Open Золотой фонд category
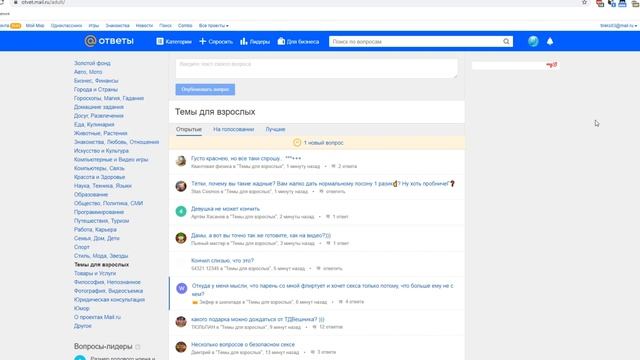This screenshot has width=640, height=360. click(x=92, y=63)
